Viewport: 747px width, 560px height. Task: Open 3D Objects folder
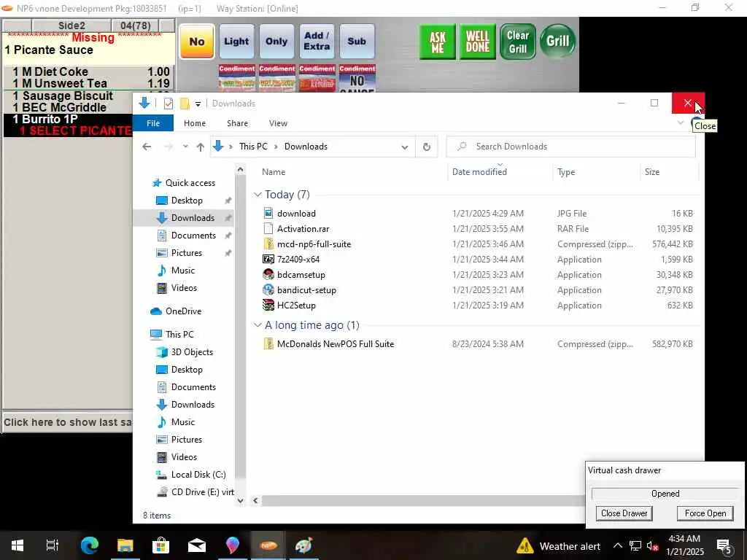point(192,352)
